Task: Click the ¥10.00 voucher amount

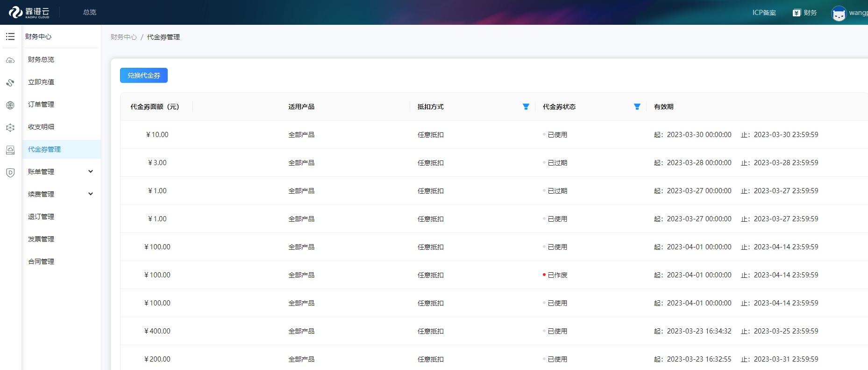Action: point(157,135)
